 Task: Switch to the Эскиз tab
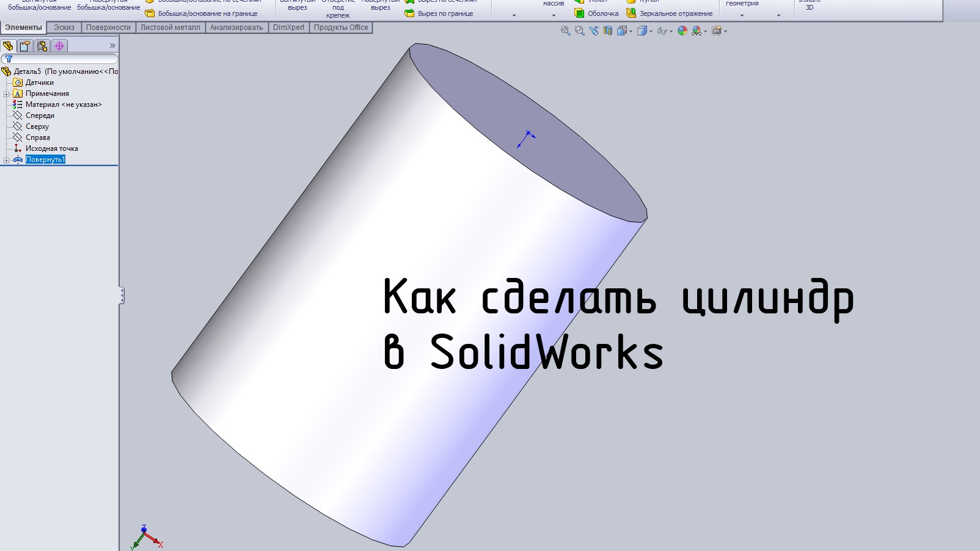(64, 27)
